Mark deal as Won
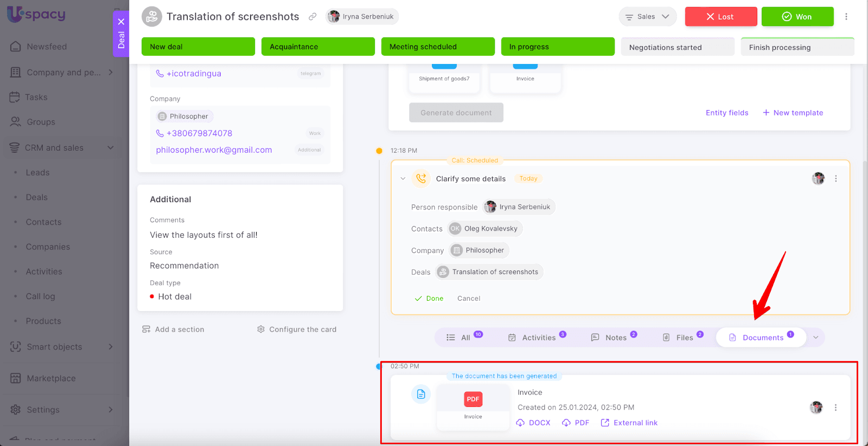868x446 pixels. coord(797,17)
